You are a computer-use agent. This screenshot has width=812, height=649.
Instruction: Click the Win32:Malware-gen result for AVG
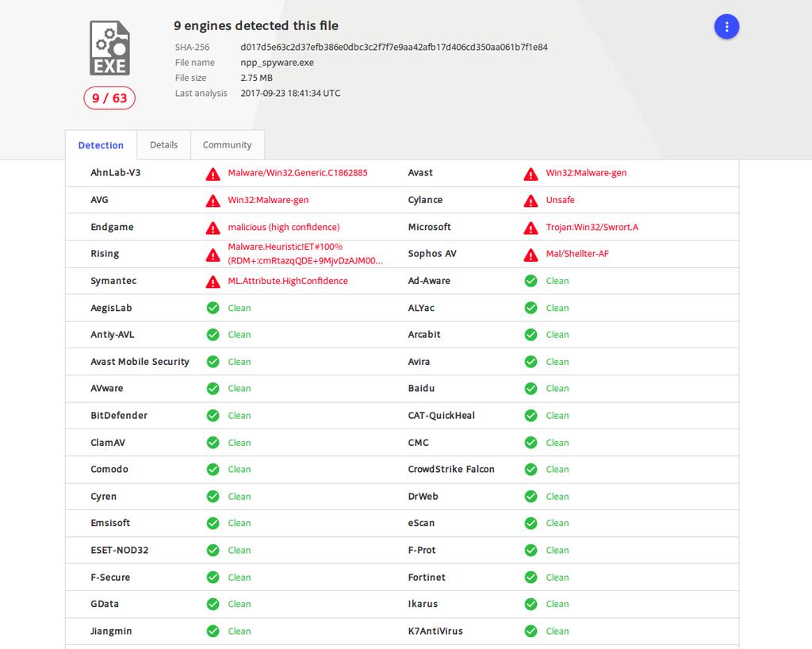pyautogui.click(x=268, y=200)
